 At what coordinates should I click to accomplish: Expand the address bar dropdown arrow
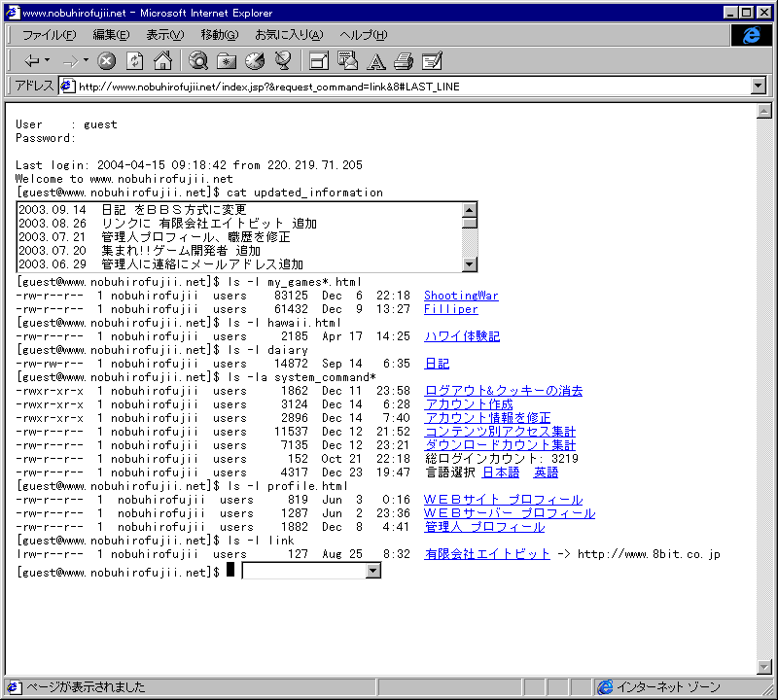759,87
